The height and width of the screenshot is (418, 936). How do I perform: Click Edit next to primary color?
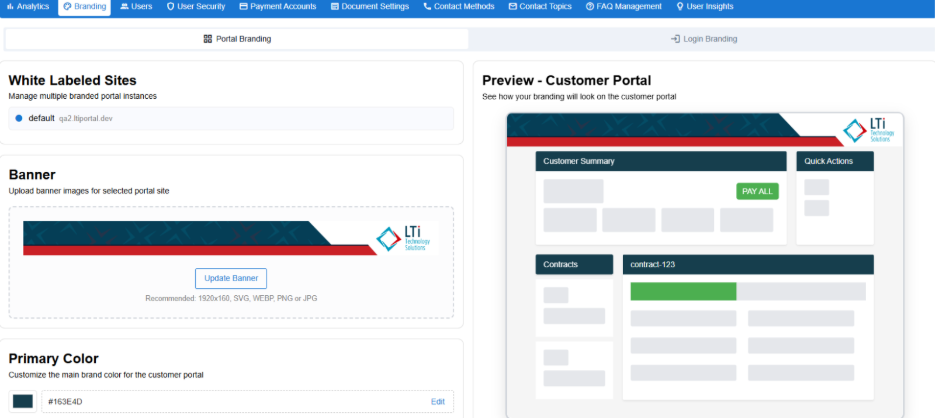437,401
